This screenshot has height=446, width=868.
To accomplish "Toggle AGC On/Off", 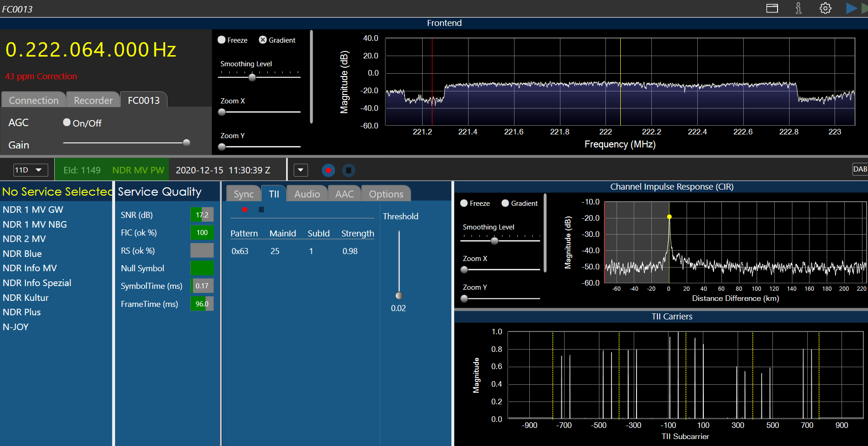I will tap(67, 122).
